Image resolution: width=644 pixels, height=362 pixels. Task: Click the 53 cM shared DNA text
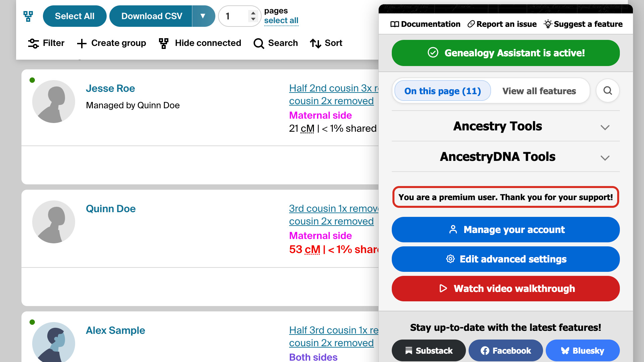pyautogui.click(x=334, y=249)
